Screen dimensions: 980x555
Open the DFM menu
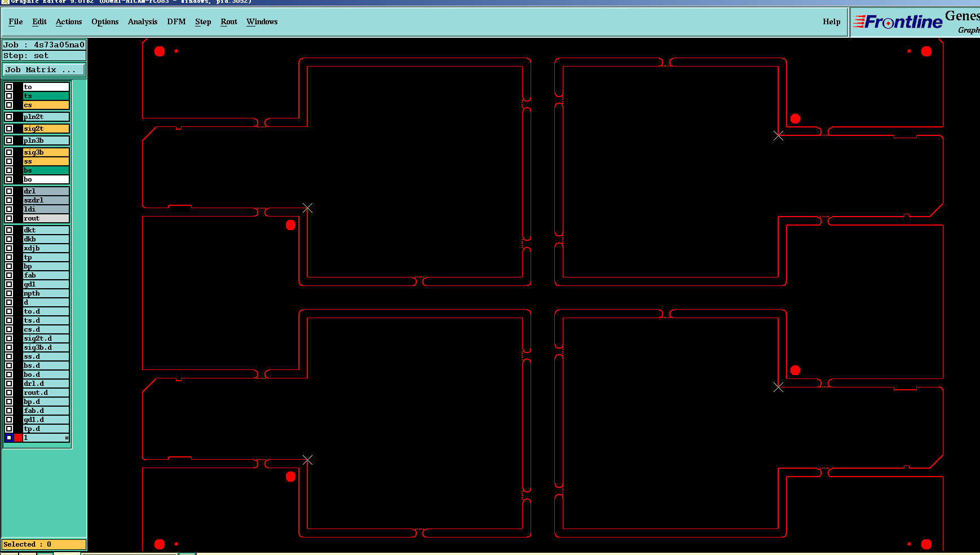click(x=176, y=21)
